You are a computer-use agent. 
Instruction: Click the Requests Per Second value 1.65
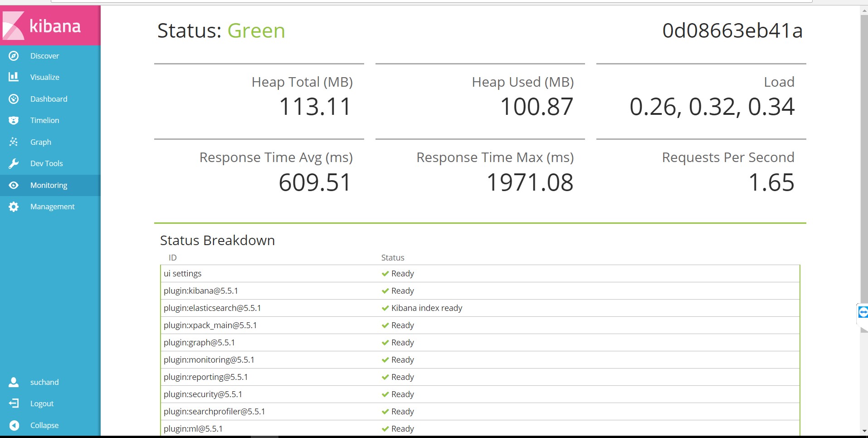click(x=771, y=182)
